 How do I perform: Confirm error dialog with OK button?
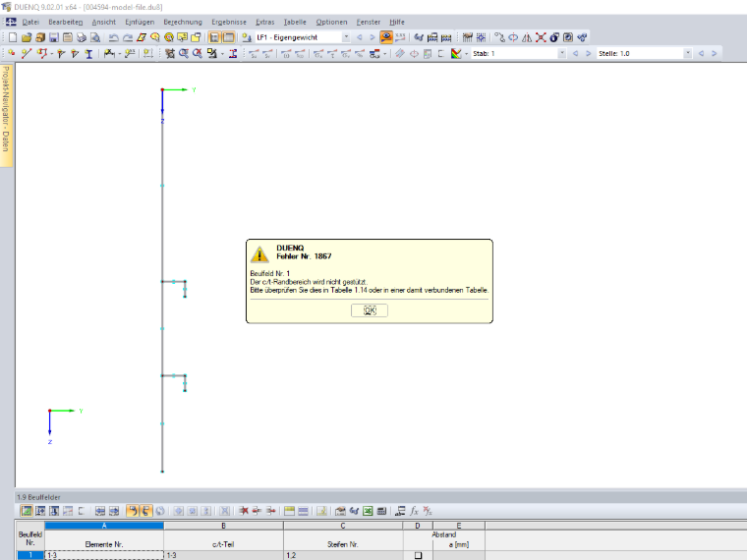click(x=370, y=310)
